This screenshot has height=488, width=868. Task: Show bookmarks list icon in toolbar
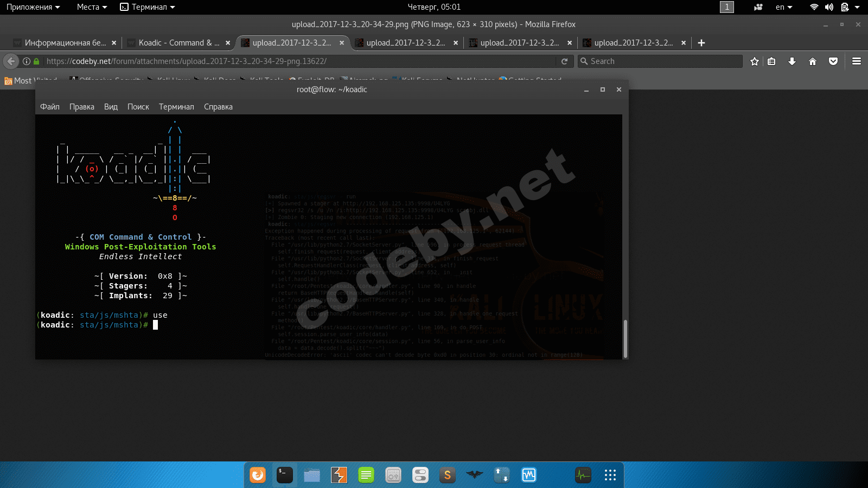771,61
